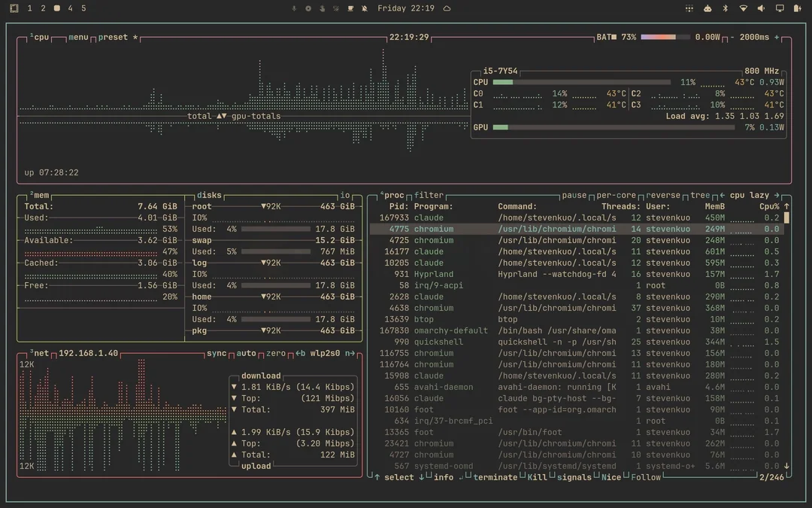
Task: Open the Wi-Fi network tray icon
Action: (x=743, y=8)
